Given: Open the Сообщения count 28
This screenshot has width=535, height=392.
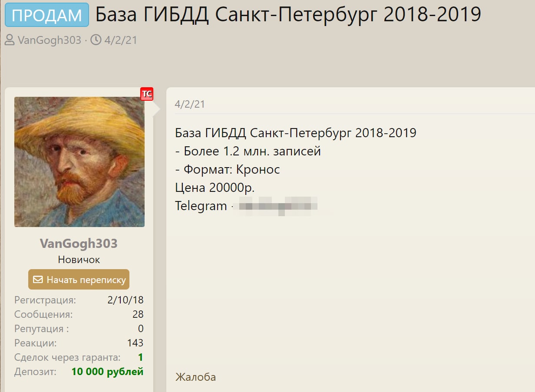Looking at the screenshot, I should coord(138,314).
